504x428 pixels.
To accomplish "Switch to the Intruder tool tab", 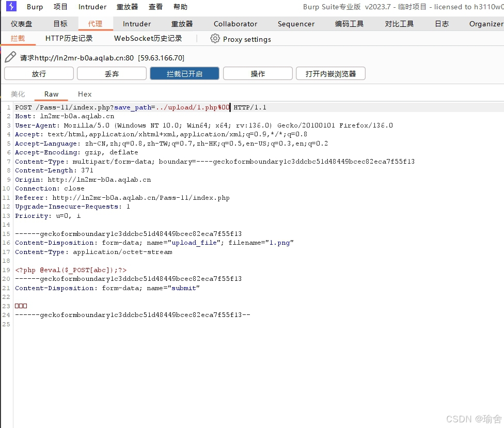I will 137,24.
